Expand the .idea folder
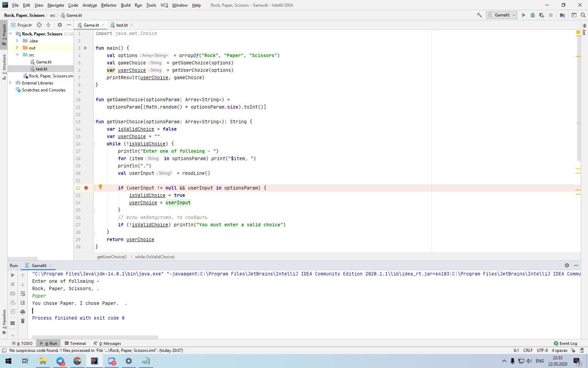Viewport: 588px width, 368px height. (17, 40)
